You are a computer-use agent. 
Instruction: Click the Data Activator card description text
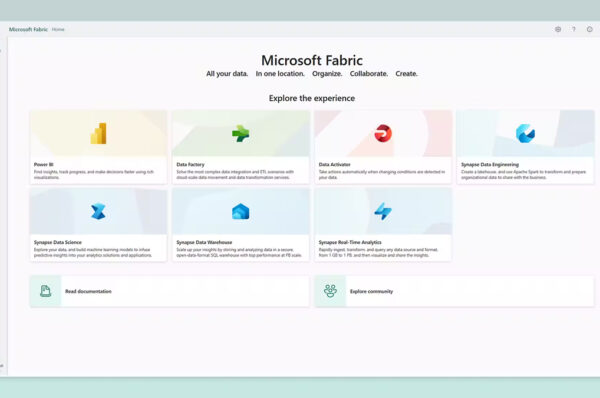click(x=382, y=175)
